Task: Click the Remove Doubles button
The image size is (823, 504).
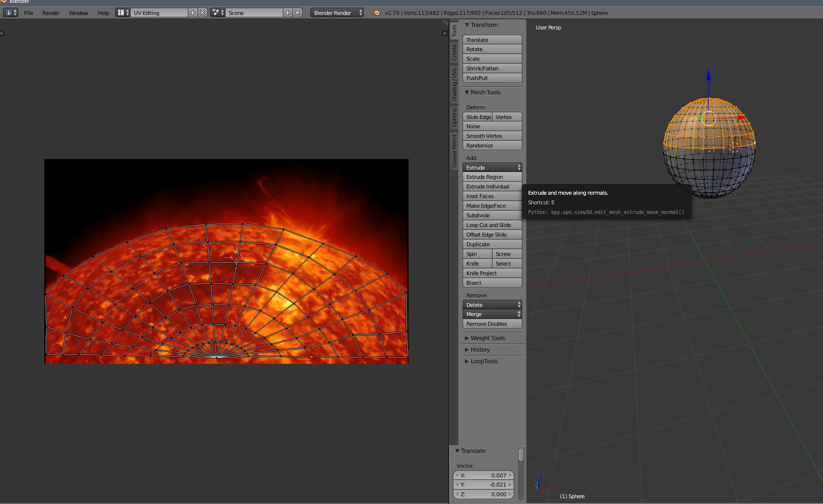Action: 492,324
